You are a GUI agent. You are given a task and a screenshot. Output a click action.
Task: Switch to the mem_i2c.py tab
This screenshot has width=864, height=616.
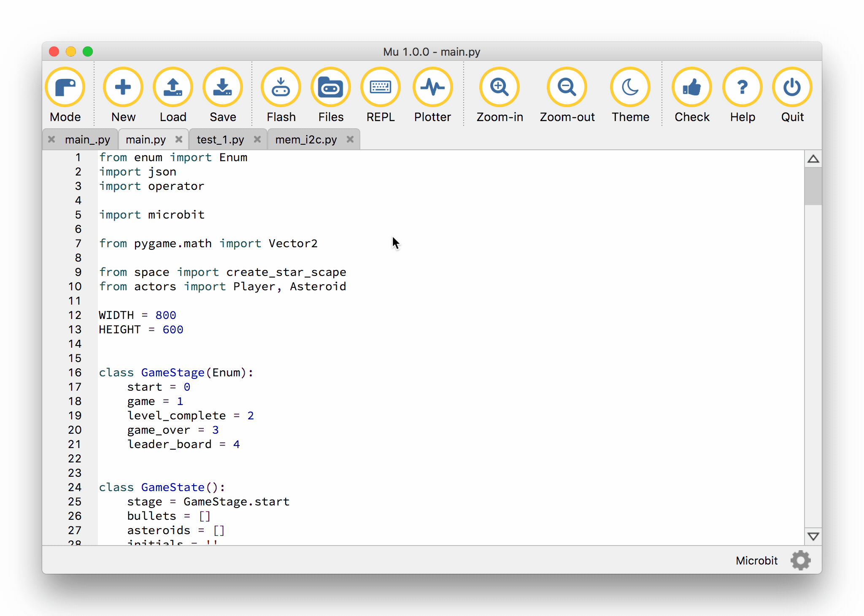coord(306,140)
